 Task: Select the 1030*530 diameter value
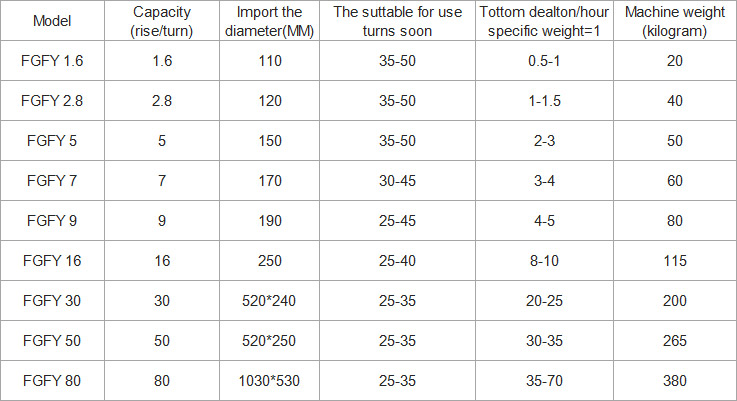(269, 380)
